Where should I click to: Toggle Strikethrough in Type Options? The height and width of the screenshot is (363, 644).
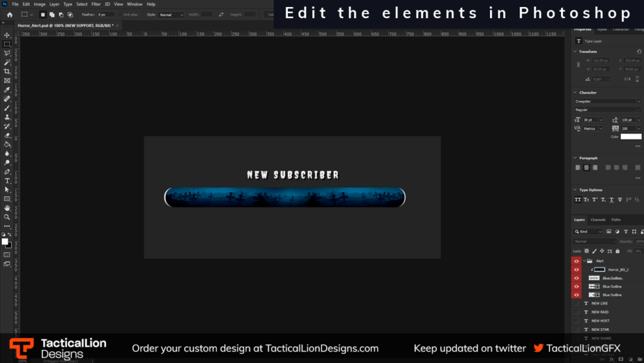tap(620, 200)
